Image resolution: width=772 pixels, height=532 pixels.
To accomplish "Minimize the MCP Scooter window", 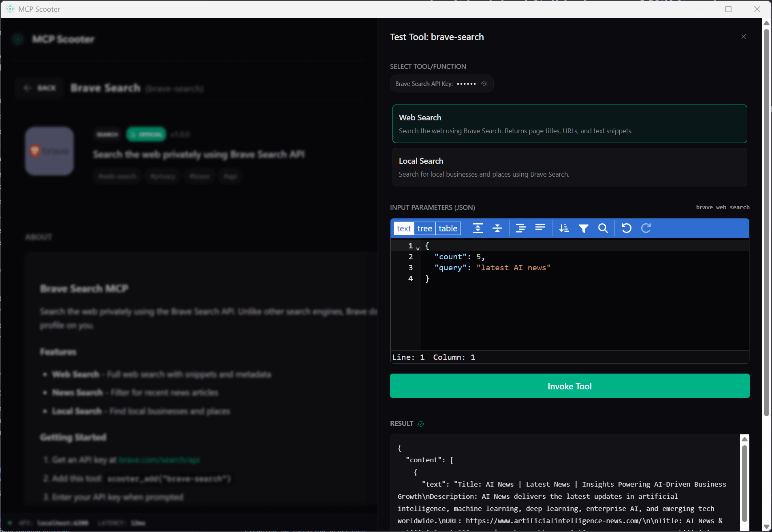I will [x=700, y=9].
